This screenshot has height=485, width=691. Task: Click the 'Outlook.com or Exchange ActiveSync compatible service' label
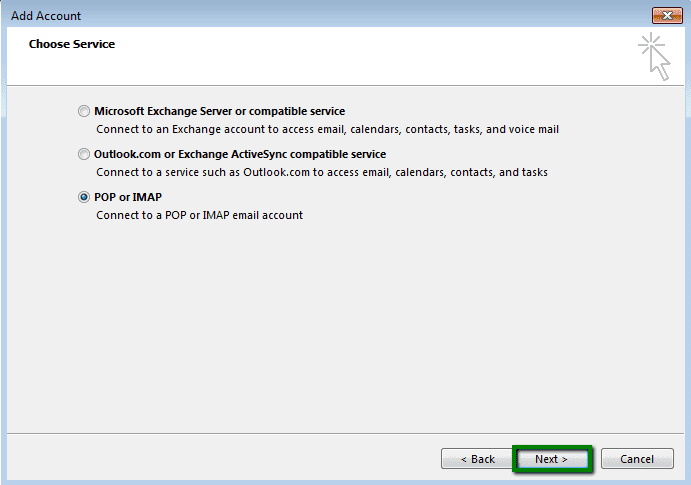239,155
